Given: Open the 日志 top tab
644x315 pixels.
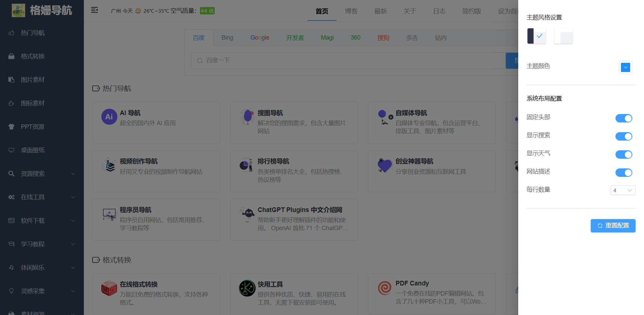Looking at the screenshot, I should click(x=439, y=11).
